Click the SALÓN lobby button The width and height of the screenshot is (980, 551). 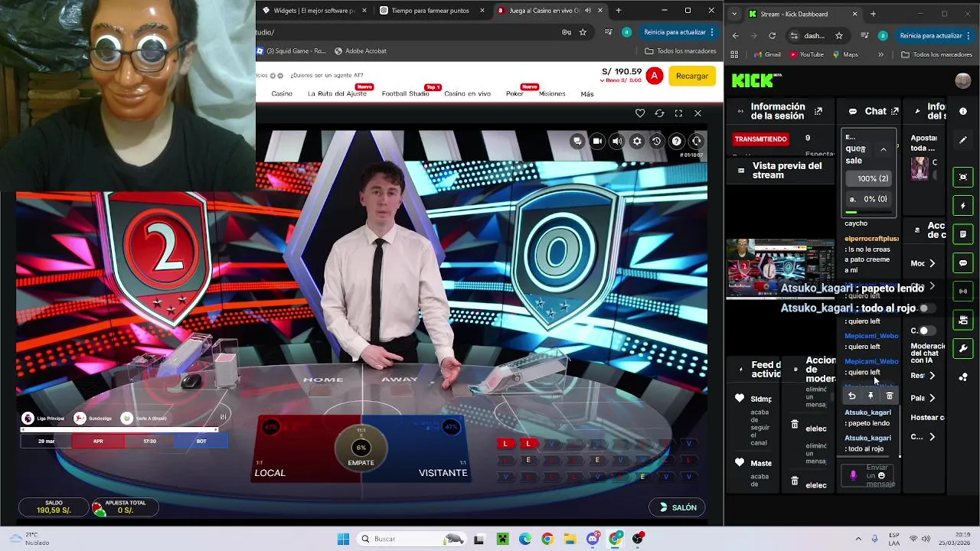(x=678, y=507)
